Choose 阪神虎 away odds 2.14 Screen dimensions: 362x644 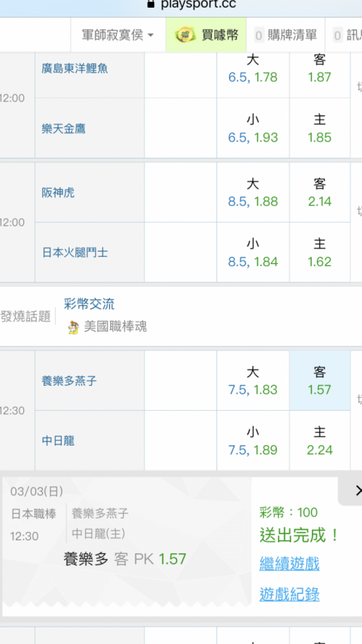[x=319, y=193]
